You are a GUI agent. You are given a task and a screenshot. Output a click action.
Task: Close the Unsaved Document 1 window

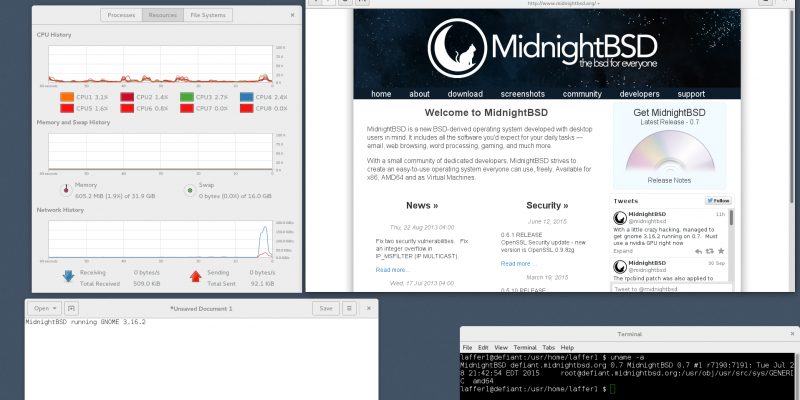[x=369, y=308]
